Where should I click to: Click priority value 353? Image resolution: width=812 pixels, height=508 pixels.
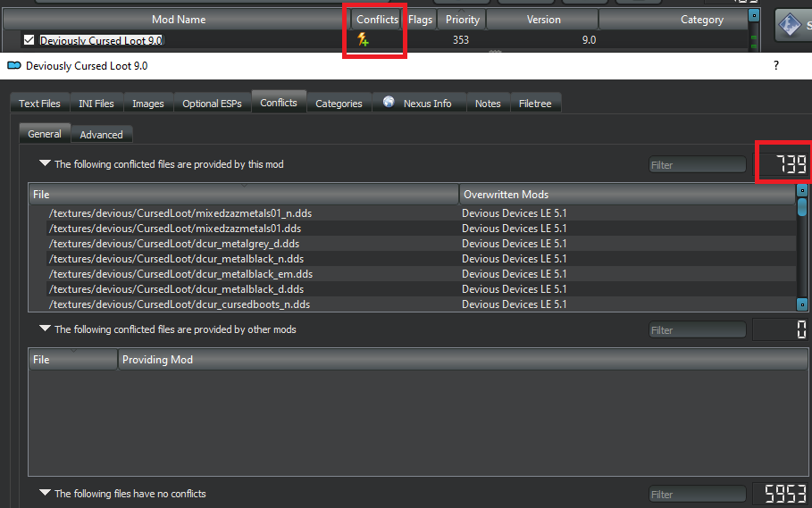pos(460,40)
